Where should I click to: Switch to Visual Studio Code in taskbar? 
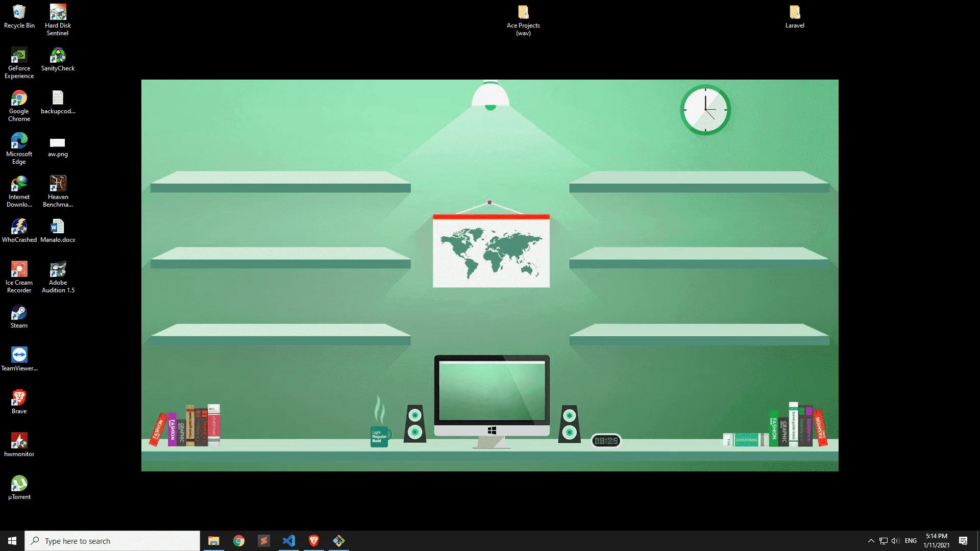288,541
